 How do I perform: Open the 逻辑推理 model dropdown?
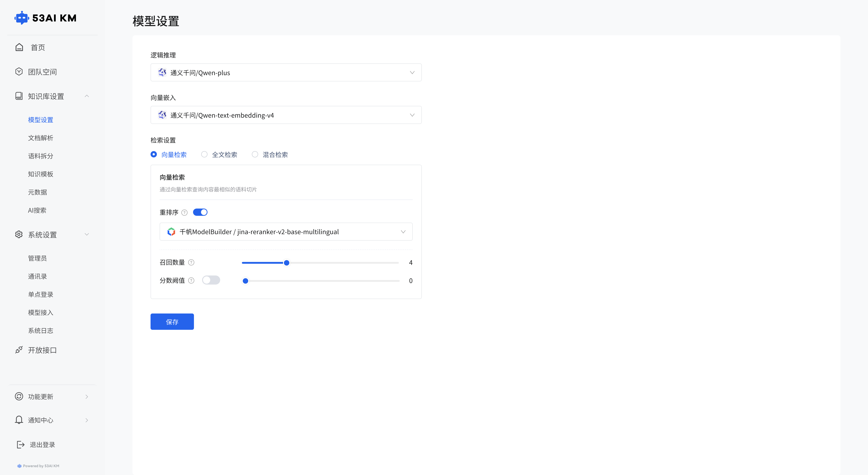(x=286, y=73)
